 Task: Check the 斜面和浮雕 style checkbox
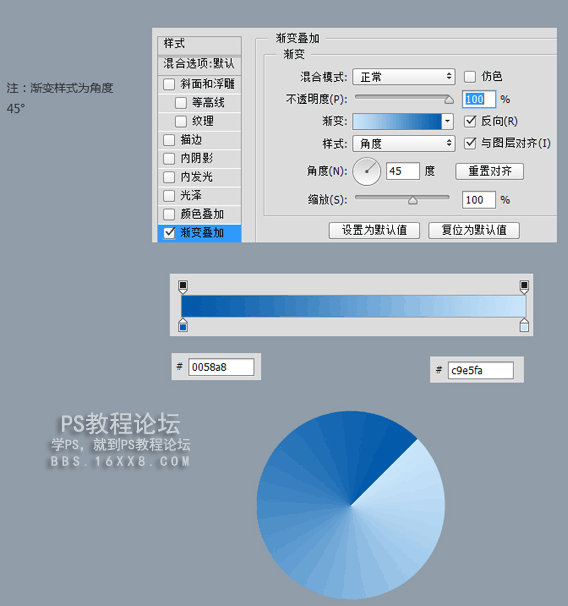pos(169,84)
